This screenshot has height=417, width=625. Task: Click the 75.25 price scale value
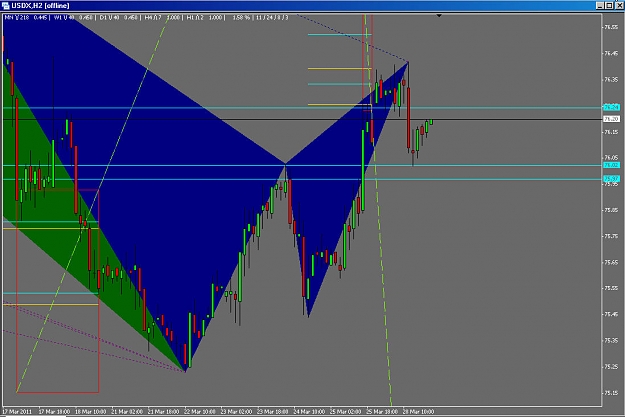point(611,366)
